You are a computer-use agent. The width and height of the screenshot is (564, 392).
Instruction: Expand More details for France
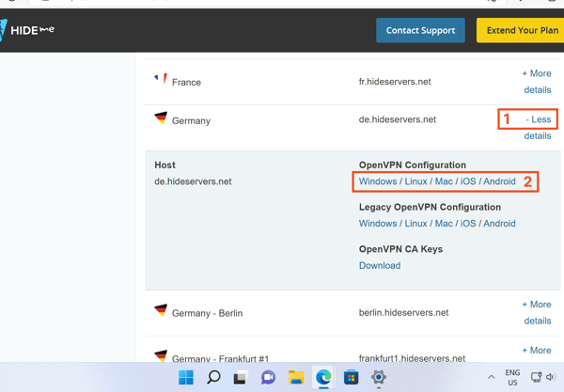pyautogui.click(x=537, y=82)
